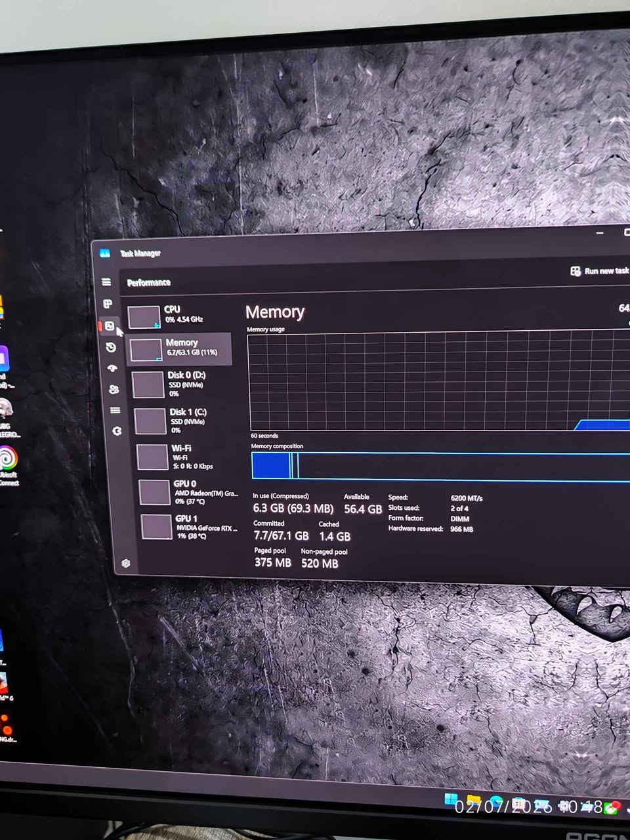Select the Performance sidebar icon

(110, 325)
